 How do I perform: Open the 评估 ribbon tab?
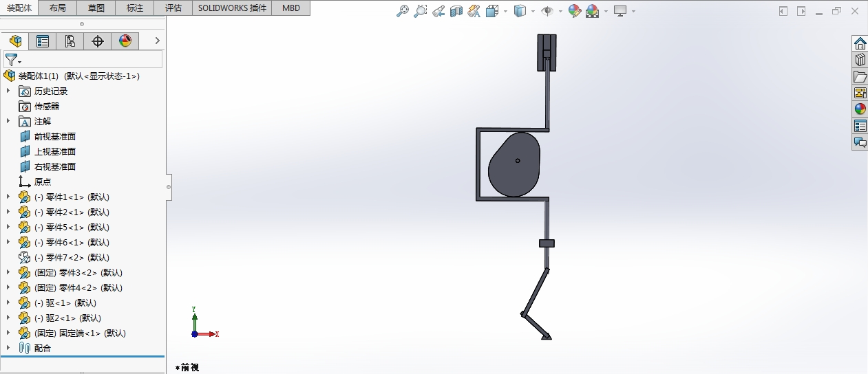(x=174, y=8)
